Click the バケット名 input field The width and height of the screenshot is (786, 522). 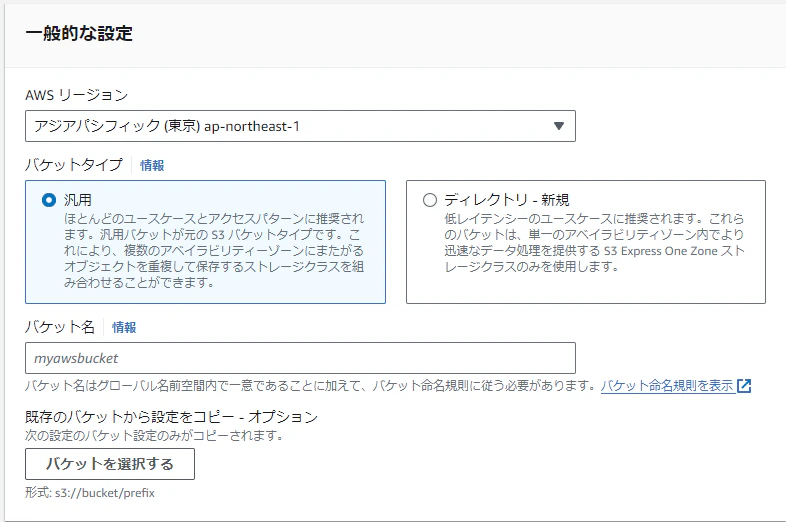(x=300, y=358)
